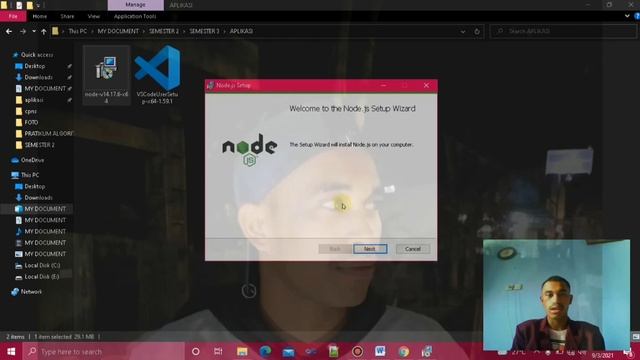Image resolution: width=640 pixels, height=360 pixels.
Task: Click the Search APLIKASI box
Action: pyautogui.click(x=563, y=31)
